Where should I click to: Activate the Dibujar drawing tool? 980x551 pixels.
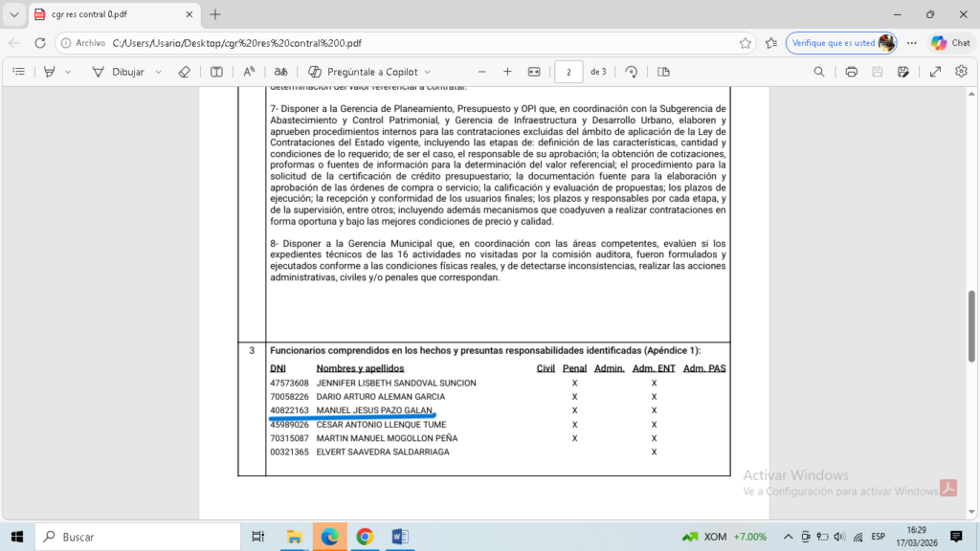click(118, 72)
